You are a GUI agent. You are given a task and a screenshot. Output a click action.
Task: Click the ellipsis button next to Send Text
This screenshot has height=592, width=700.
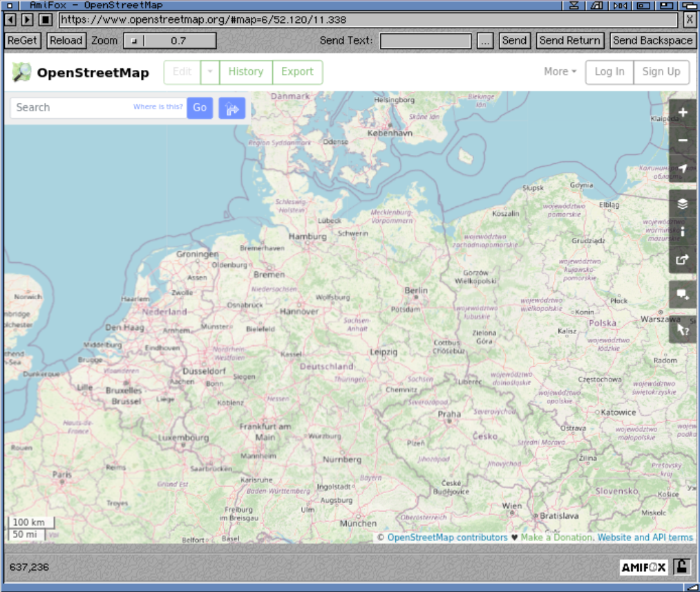pos(485,41)
